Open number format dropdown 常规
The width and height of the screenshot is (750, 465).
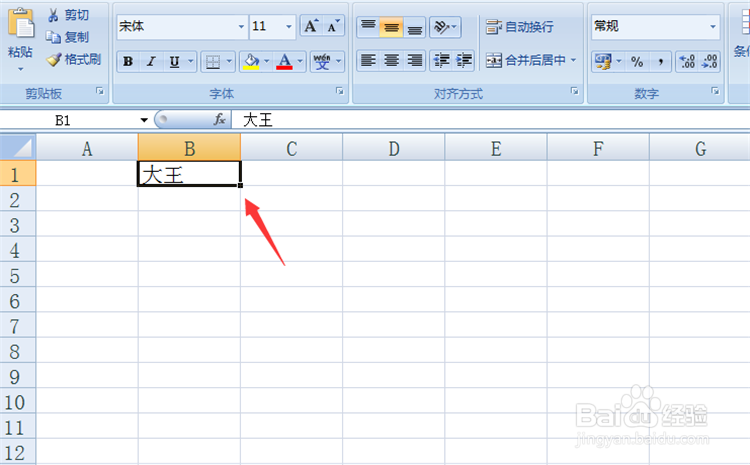[713, 26]
